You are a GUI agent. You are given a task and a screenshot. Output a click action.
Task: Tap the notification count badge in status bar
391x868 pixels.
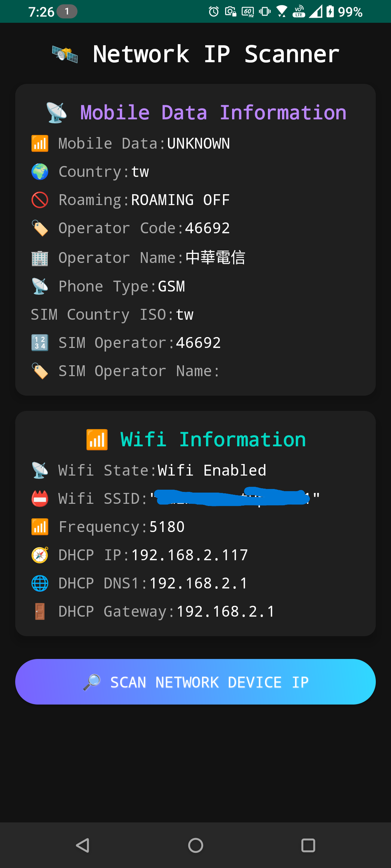[x=67, y=12]
